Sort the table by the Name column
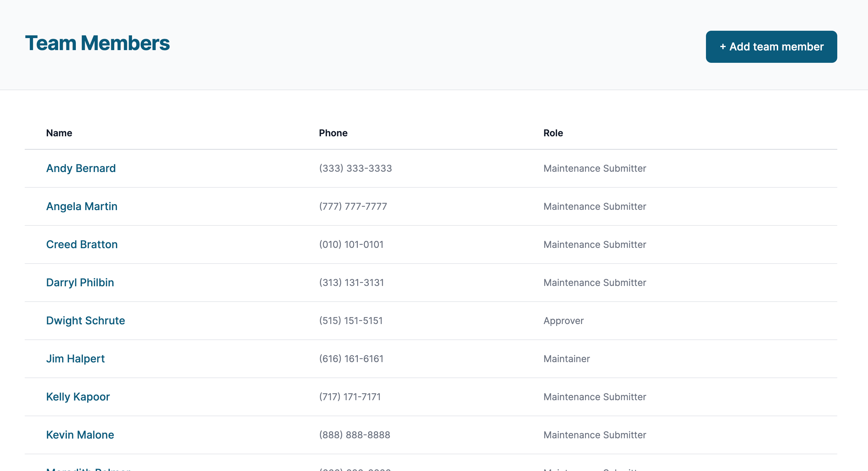This screenshot has height=471, width=868. point(59,133)
